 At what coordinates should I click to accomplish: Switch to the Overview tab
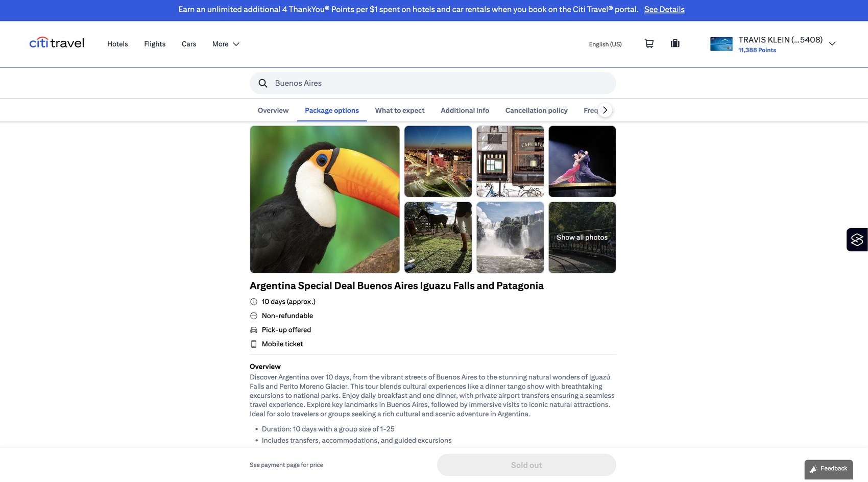click(273, 110)
